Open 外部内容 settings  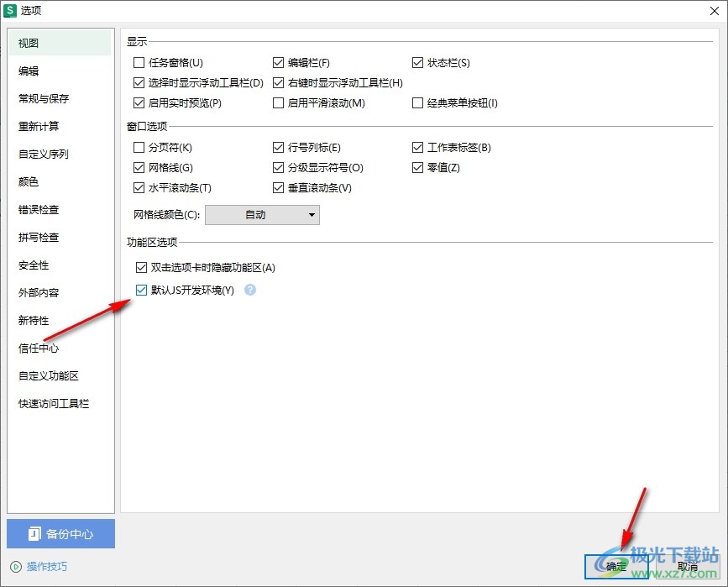click(60, 292)
